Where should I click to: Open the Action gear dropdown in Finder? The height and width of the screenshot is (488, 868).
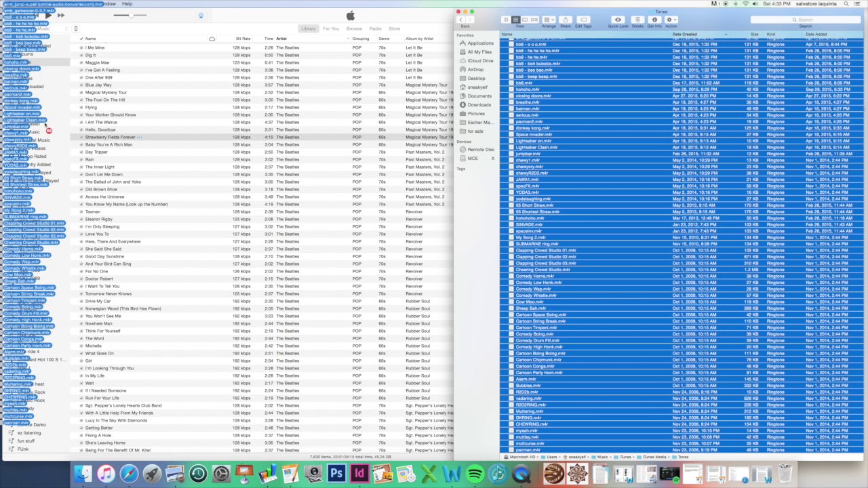click(671, 20)
